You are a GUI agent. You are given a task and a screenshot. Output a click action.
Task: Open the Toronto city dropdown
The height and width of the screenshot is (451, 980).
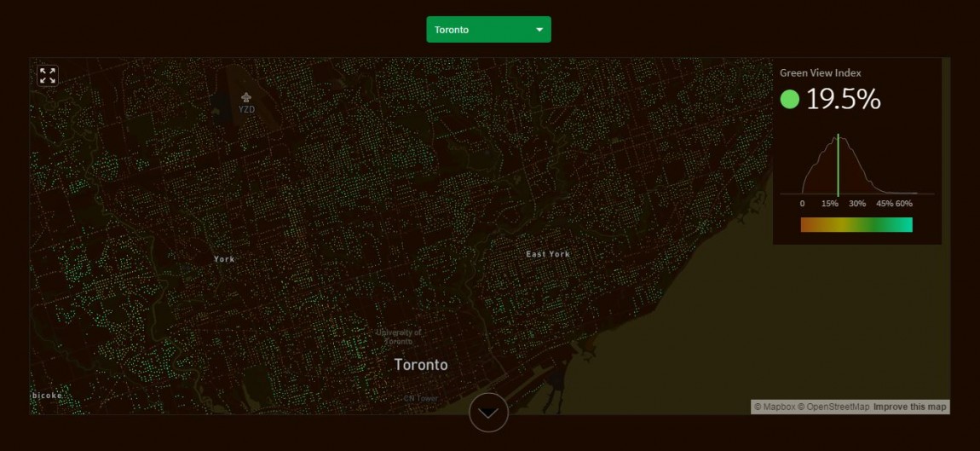[488, 30]
